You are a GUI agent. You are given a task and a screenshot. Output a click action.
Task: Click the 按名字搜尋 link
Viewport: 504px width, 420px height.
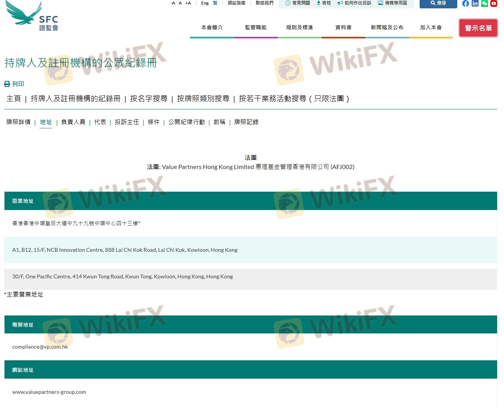pyautogui.click(x=149, y=99)
